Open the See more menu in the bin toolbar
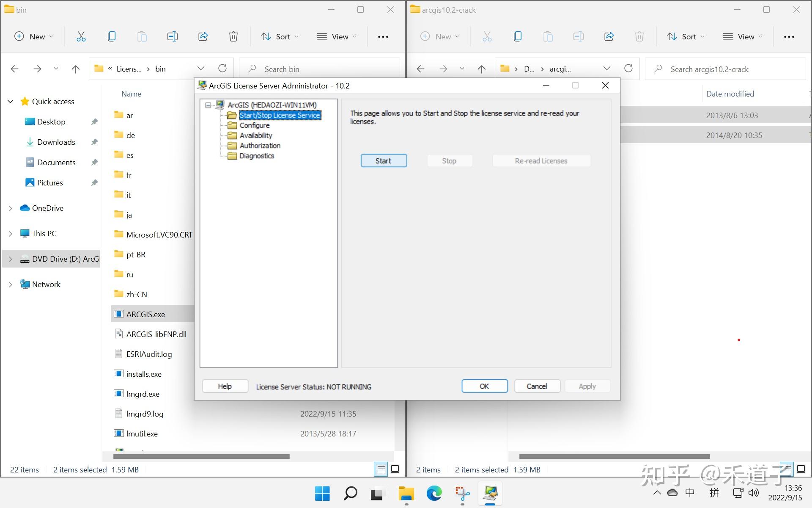 tap(383, 36)
